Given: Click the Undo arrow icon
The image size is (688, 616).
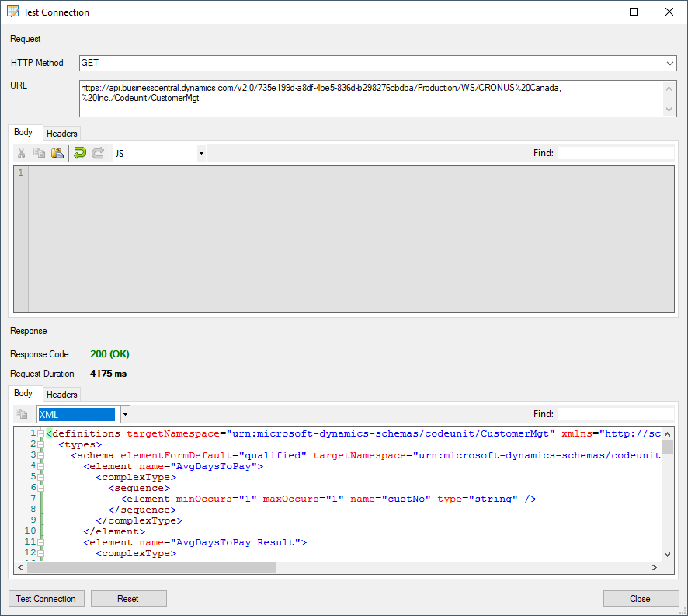Looking at the screenshot, I should click(79, 152).
